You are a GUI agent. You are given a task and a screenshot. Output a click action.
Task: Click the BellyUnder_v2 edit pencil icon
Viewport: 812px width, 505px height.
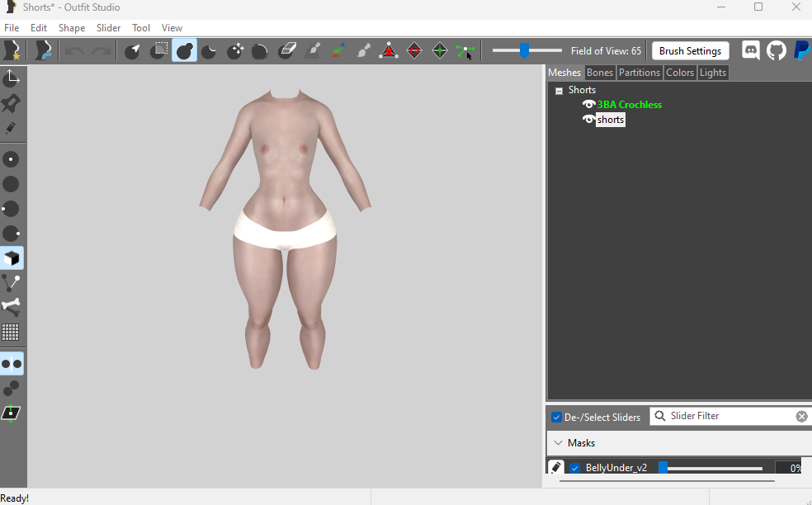point(555,467)
